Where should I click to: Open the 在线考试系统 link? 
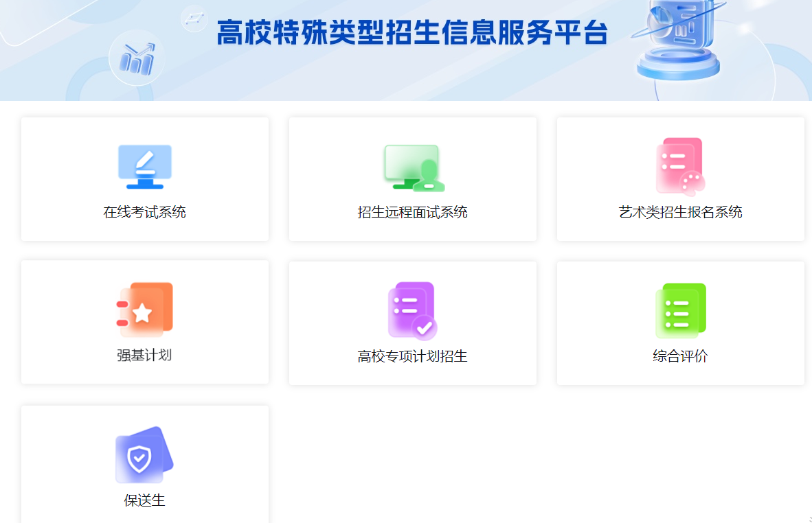click(x=144, y=213)
